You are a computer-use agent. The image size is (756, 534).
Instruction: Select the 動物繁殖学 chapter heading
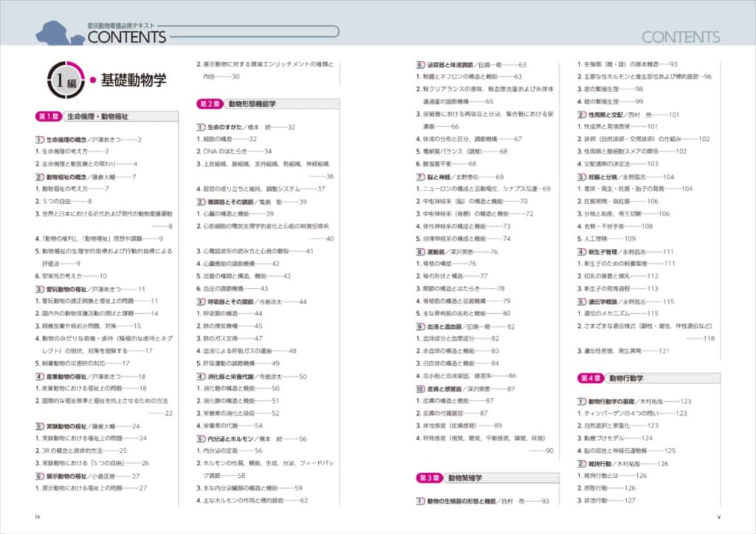[464, 478]
